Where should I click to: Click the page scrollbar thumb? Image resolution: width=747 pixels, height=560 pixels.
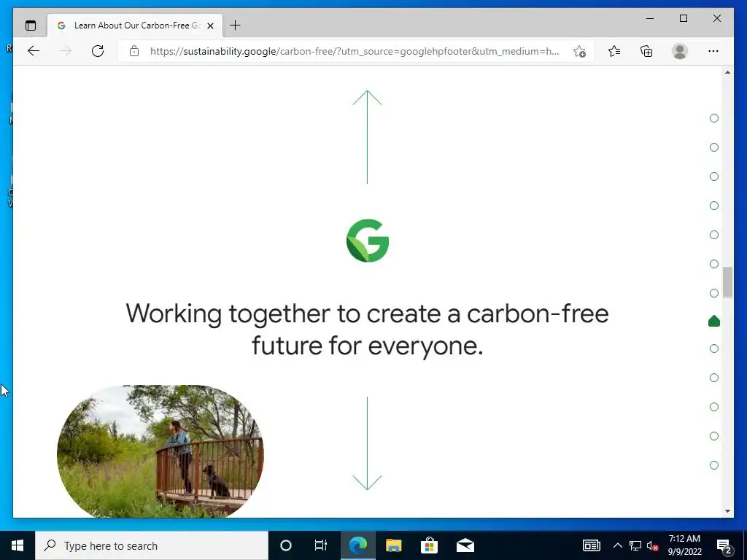727,282
